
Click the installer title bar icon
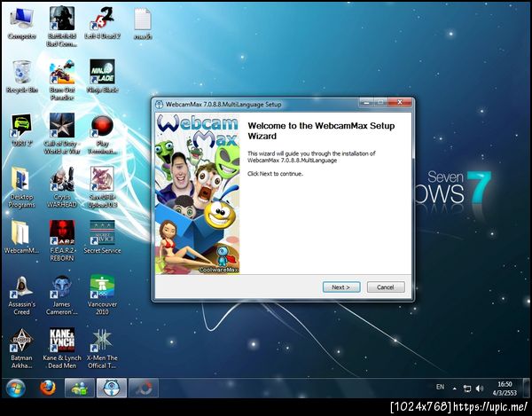coord(159,104)
